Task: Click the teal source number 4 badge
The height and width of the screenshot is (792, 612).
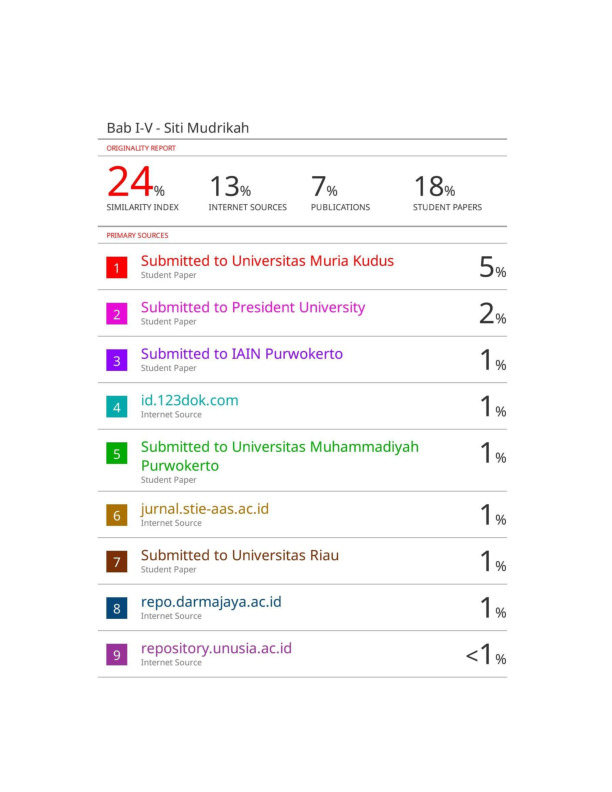Action: pyautogui.click(x=116, y=407)
